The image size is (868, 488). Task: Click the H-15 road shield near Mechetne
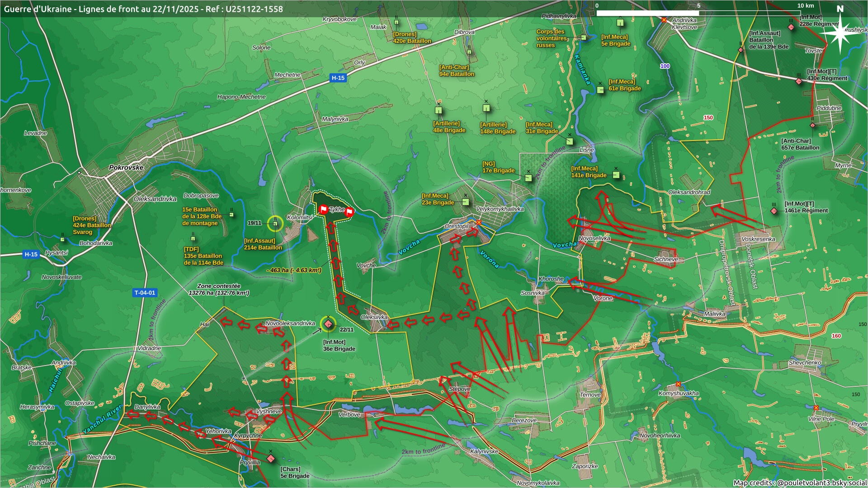pyautogui.click(x=338, y=78)
